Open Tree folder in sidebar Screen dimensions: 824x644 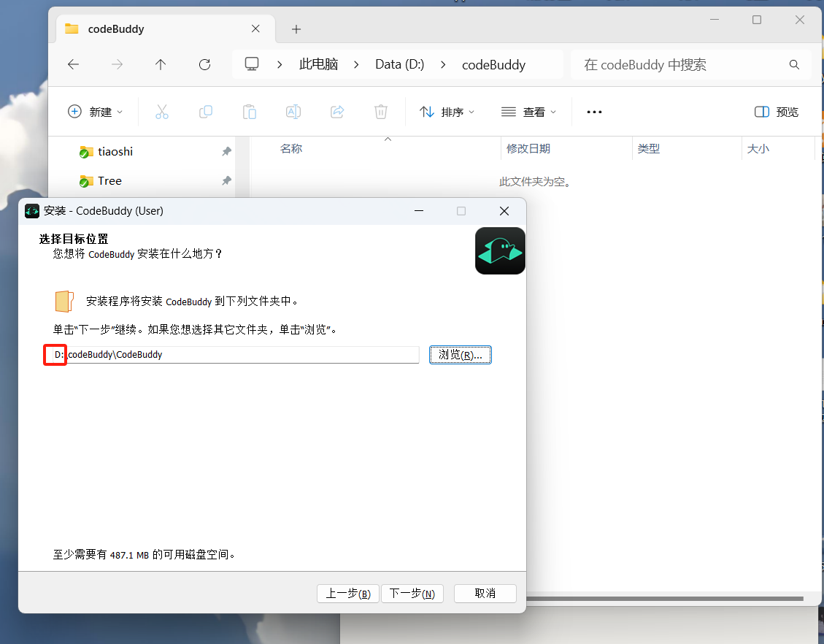(109, 181)
